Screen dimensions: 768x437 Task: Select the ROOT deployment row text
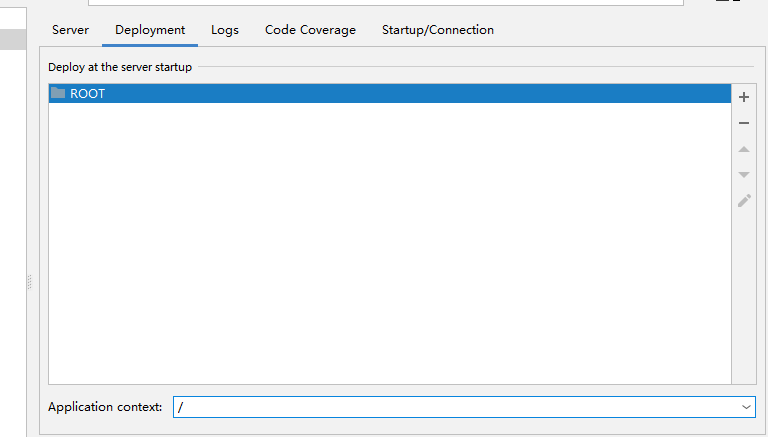click(88, 94)
